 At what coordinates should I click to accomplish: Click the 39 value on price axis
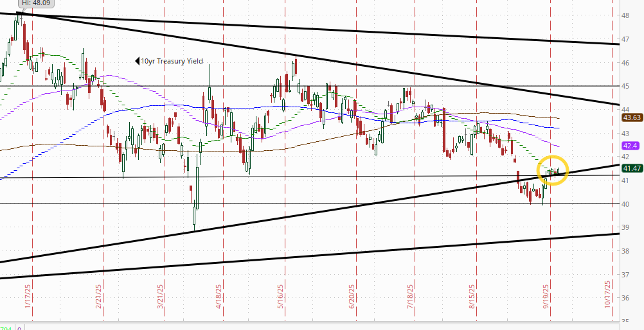coord(627,227)
